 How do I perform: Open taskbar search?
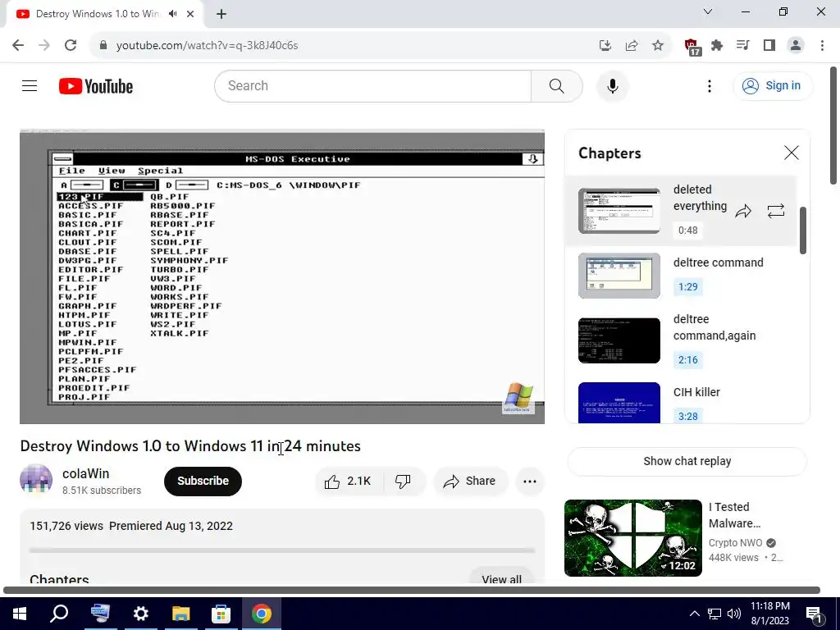[x=59, y=614]
